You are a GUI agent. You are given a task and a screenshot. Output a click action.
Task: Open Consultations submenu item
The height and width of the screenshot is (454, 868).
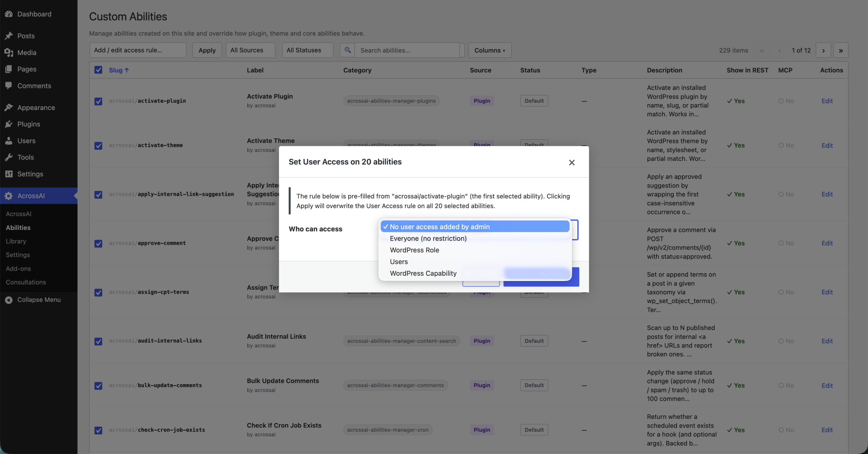tap(26, 282)
